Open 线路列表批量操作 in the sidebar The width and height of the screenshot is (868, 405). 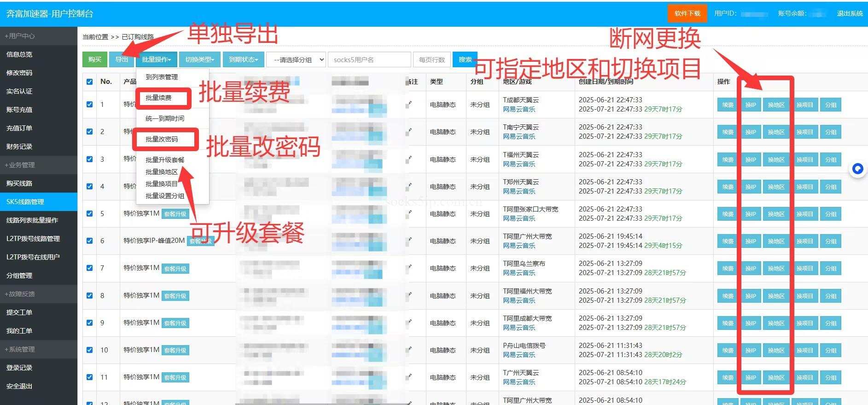tap(39, 220)
